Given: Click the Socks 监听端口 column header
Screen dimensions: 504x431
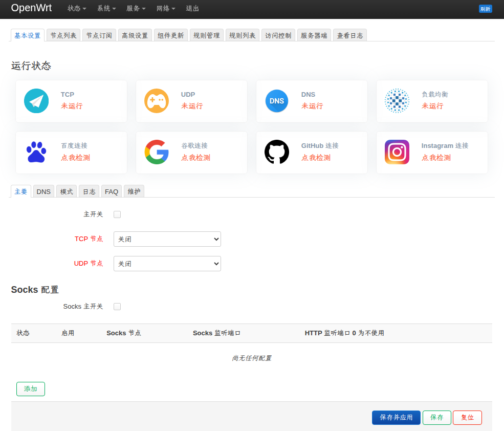Looking at the screenshot, I should 216,333.
